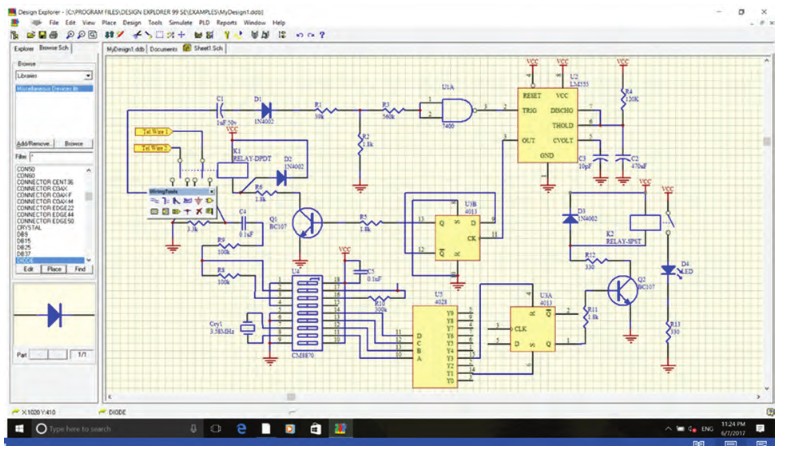788x451 pixels.
Task: Click the Place button under component list
Action: (x=54, y=269)
